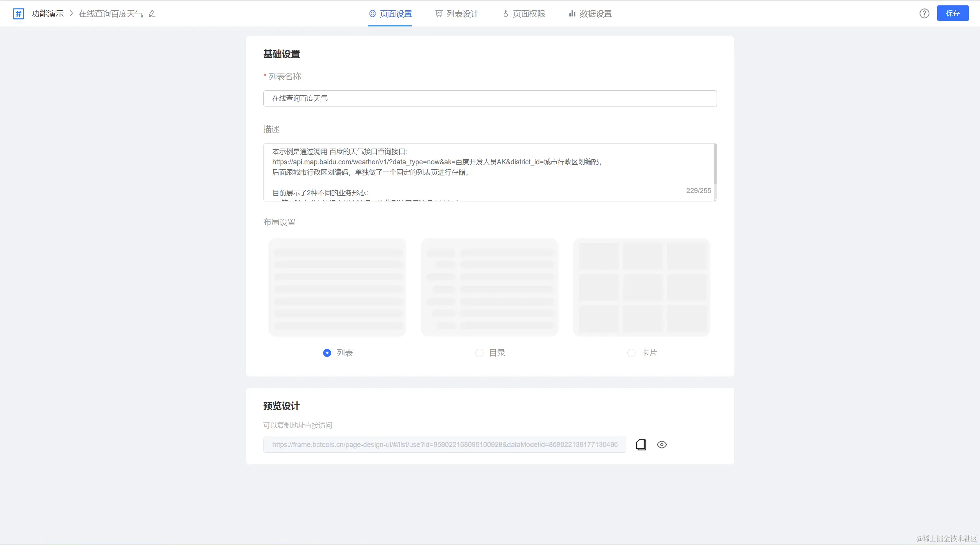Click the 列表名称 input field
The width and height of the screenshot is (980, 545).
490,98
